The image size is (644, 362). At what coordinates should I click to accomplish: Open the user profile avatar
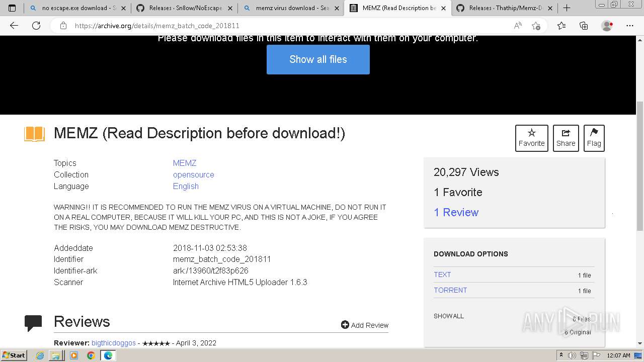(x=607, y=26)
